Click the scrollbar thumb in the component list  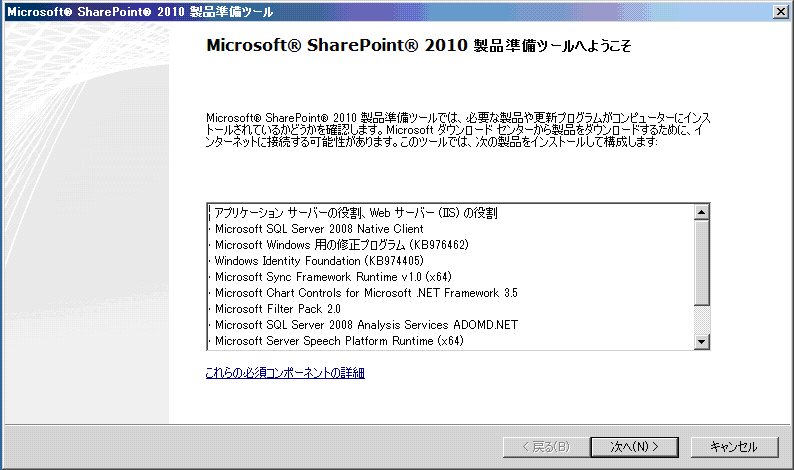701,262
